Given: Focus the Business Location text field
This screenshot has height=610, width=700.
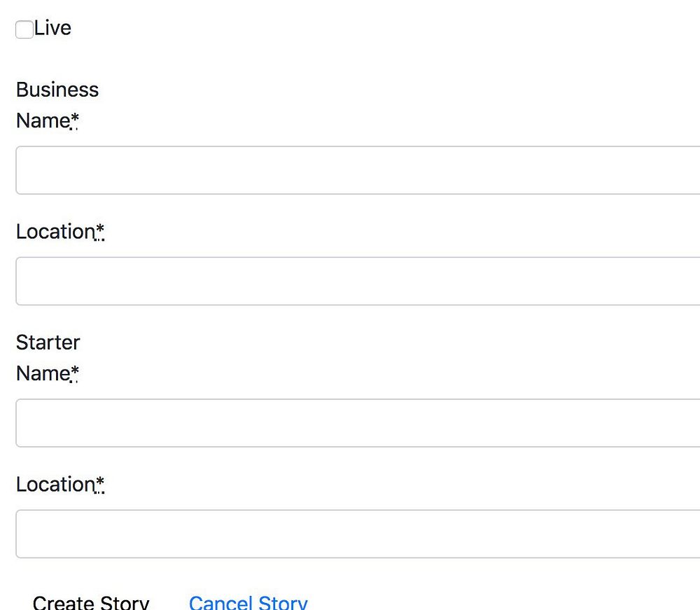Looking at the screenshot, I should [357, 281].
